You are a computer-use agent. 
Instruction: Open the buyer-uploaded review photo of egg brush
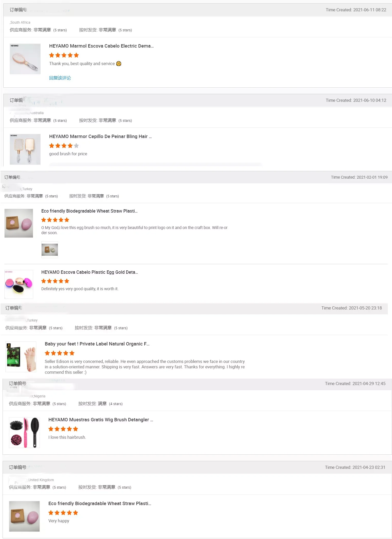(x=50, y=250)
